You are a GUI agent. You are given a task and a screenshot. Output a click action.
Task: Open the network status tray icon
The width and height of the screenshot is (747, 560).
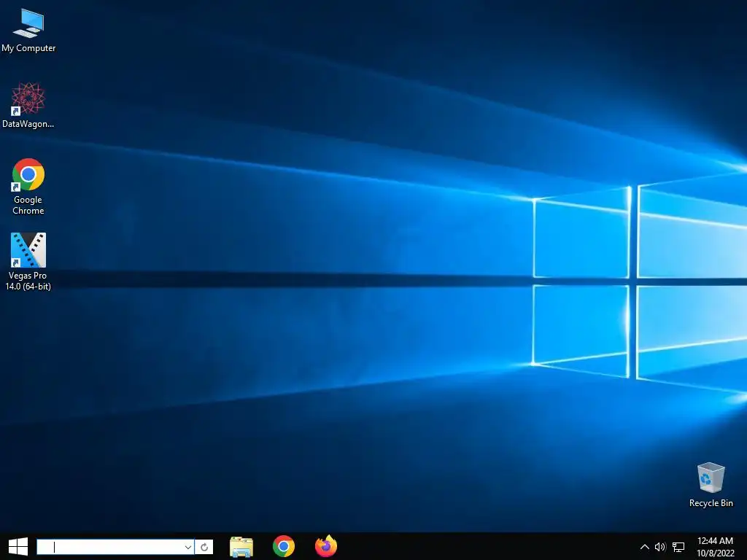[678, 547]
